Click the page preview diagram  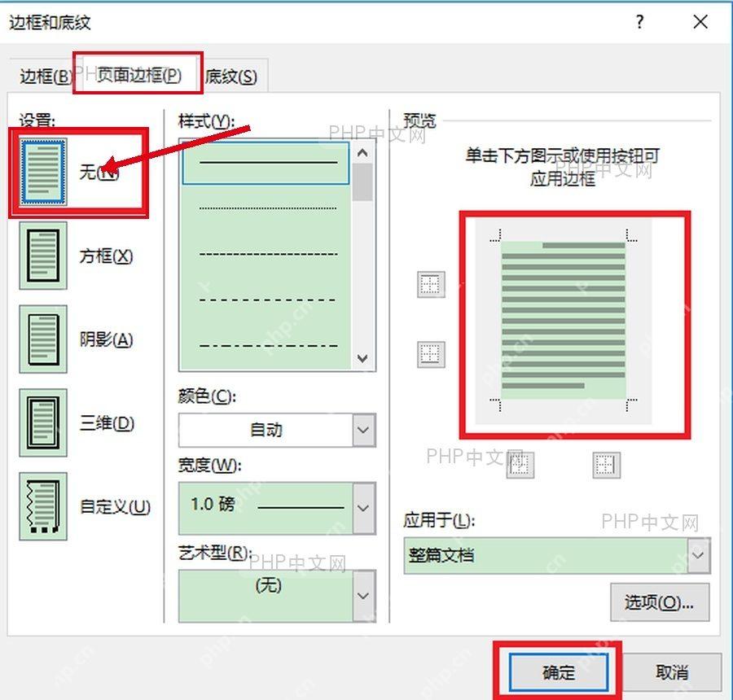(x=564, y=322)
